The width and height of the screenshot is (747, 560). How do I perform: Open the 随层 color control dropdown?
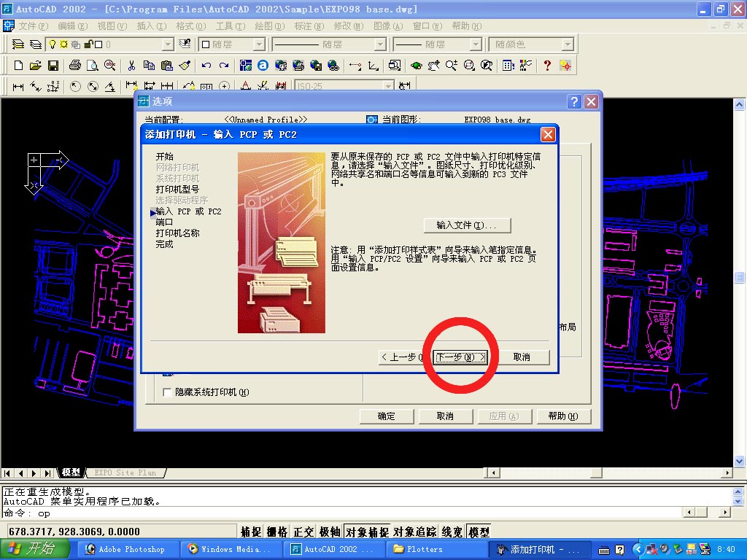tap(259, 44)
